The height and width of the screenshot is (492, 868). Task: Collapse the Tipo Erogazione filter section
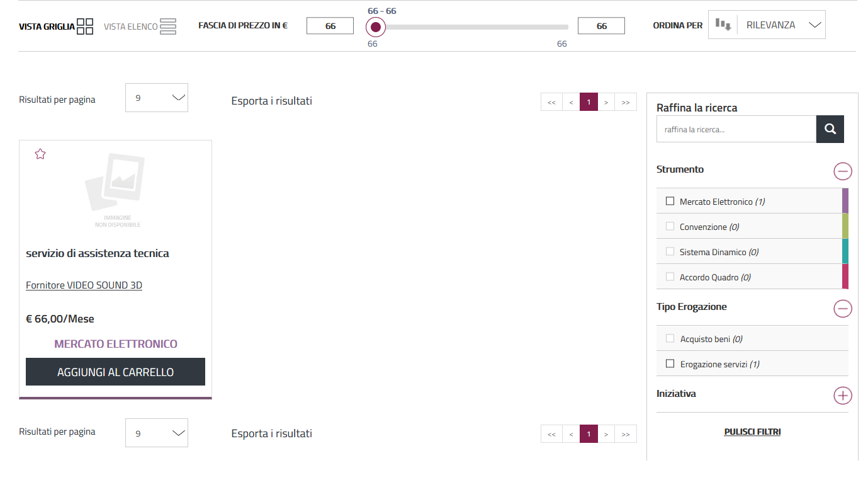pyautogui.click(x=842, y=308)
